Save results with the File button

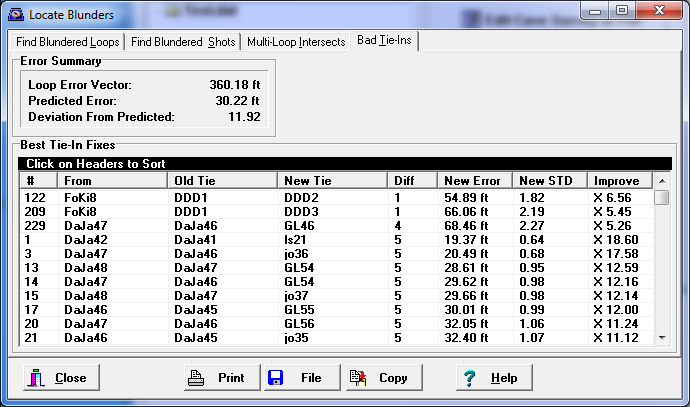click(x=298, y=378)
